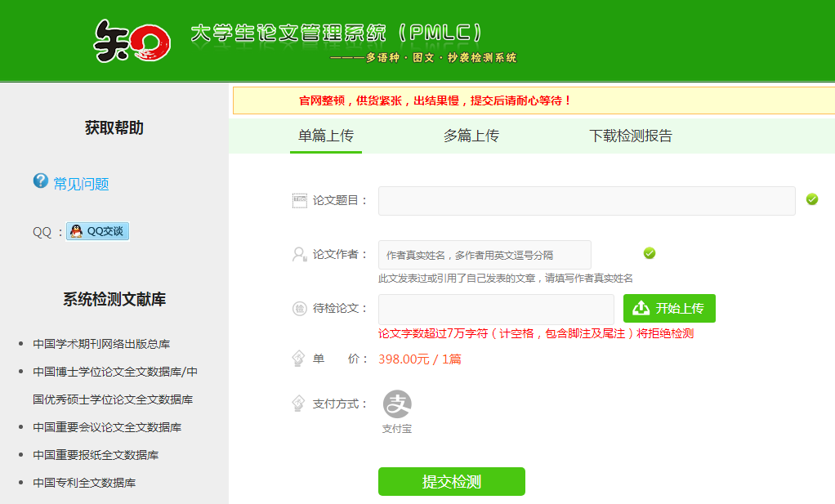Click into the 论文作者 name field
835x504 pixels.
[484, 255]
